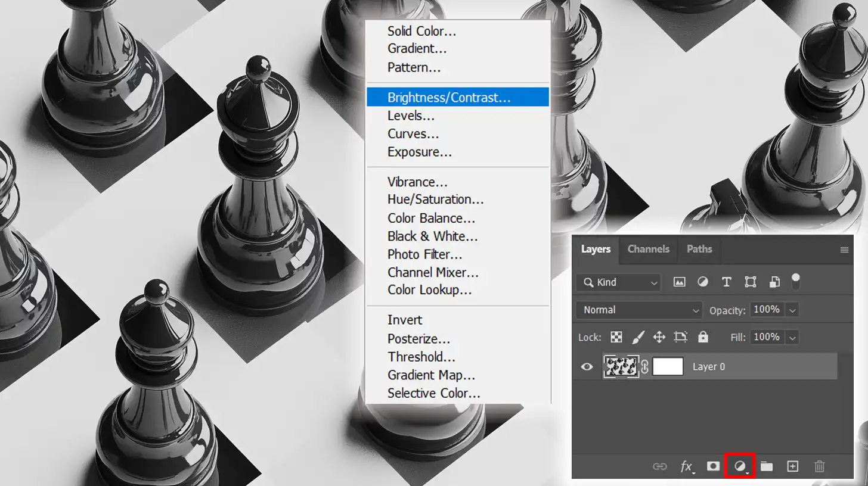Expand the Opacity slider arrow
868x486 pixels.
pyautogui.click(x=792, y=310)
